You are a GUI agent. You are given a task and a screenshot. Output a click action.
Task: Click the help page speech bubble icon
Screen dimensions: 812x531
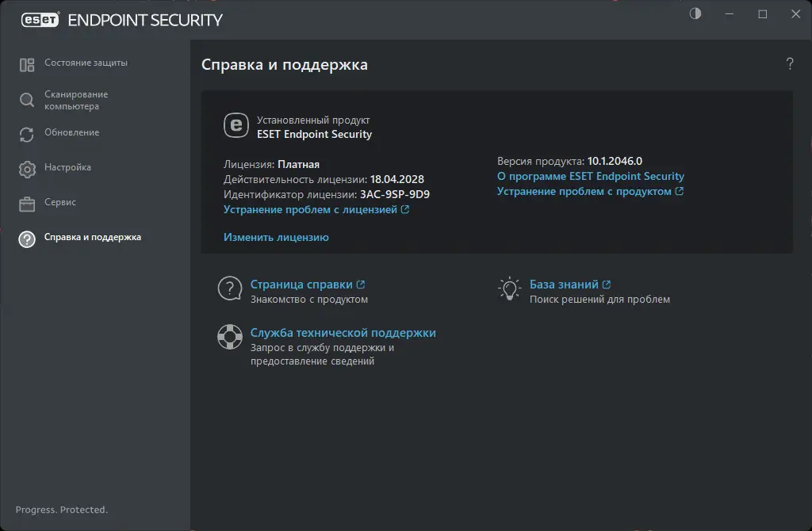[x=229, y=288]
